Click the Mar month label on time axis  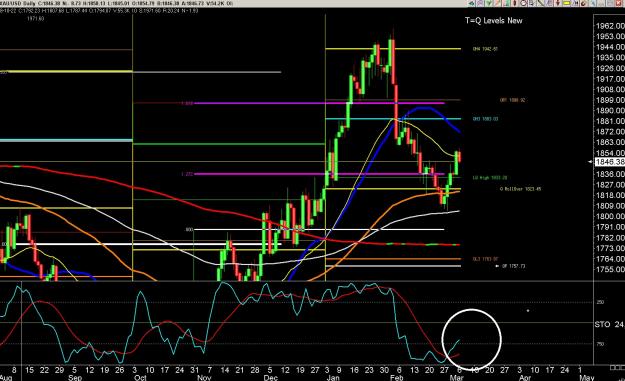click(456, 377)
